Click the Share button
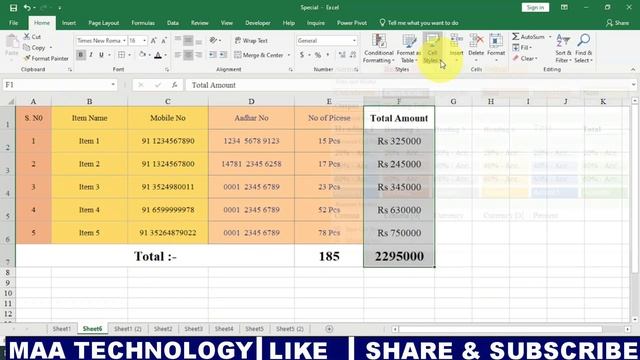Screen dimensions: 640x360 [x=618, y=23]
